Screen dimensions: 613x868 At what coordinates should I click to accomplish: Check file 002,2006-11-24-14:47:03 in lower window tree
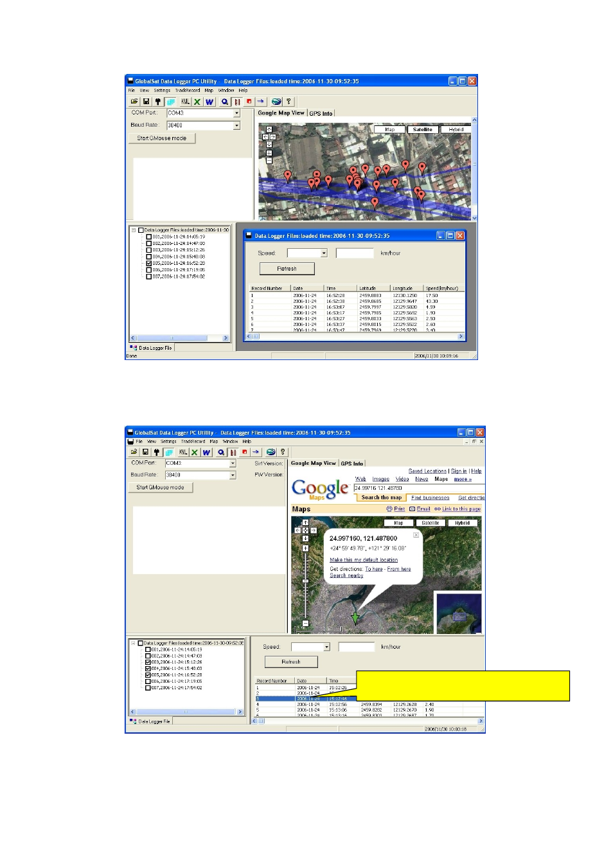click(x=148, y=656)
